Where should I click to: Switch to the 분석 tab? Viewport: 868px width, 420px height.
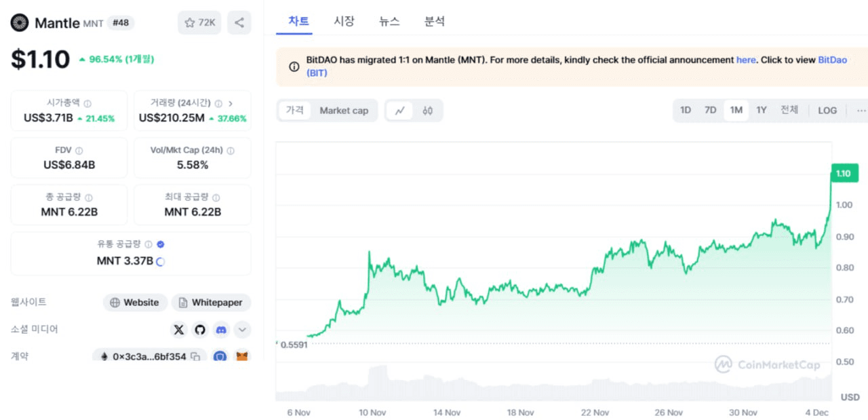pyautogui.click(x=435, y=21)
